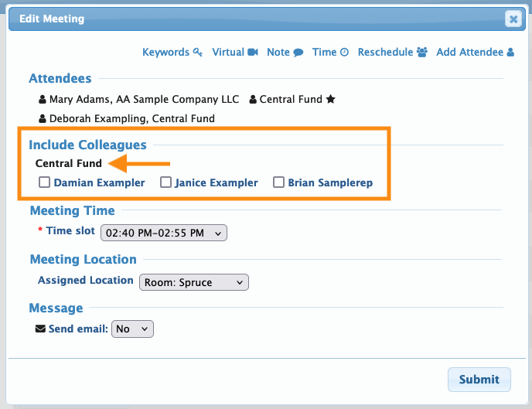Click the speech bubble Note icon
Screen dimensions: 532x409
click(x=298, y=53)
